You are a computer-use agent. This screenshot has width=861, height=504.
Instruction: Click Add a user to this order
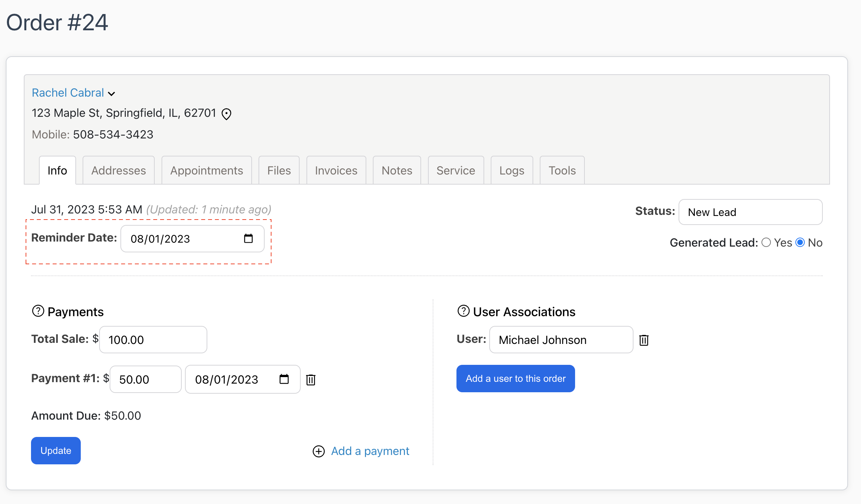[515, 378]
